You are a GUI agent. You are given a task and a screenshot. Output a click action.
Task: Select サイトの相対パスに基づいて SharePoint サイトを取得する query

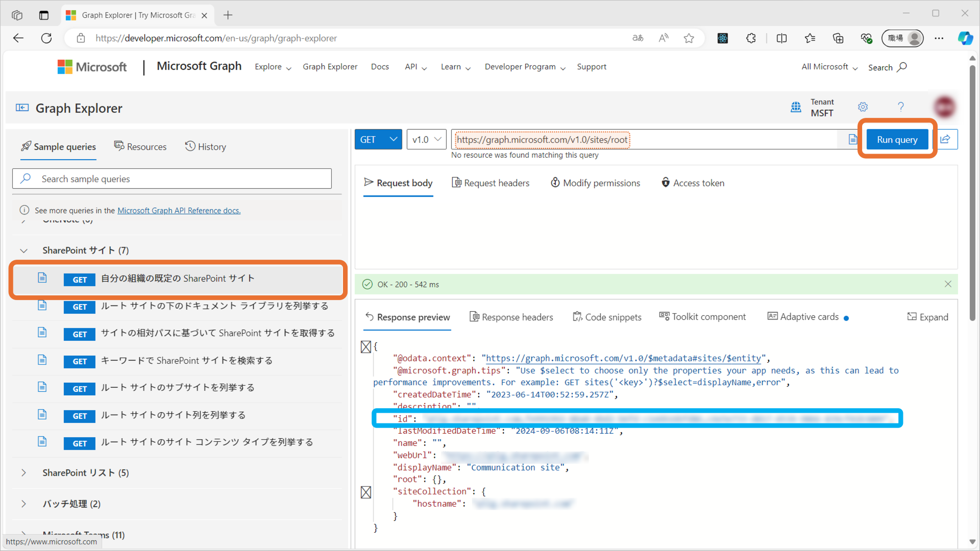coord(178,333)
